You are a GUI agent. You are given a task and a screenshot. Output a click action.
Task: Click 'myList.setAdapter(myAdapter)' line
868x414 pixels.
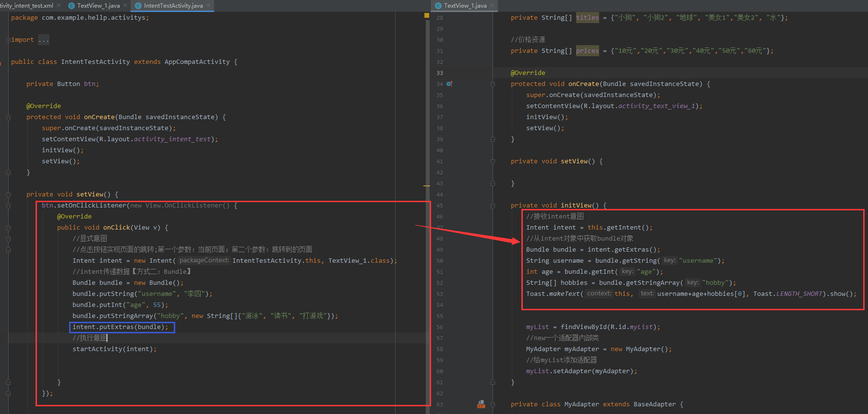pyautogui.click(x=581, y=371)
